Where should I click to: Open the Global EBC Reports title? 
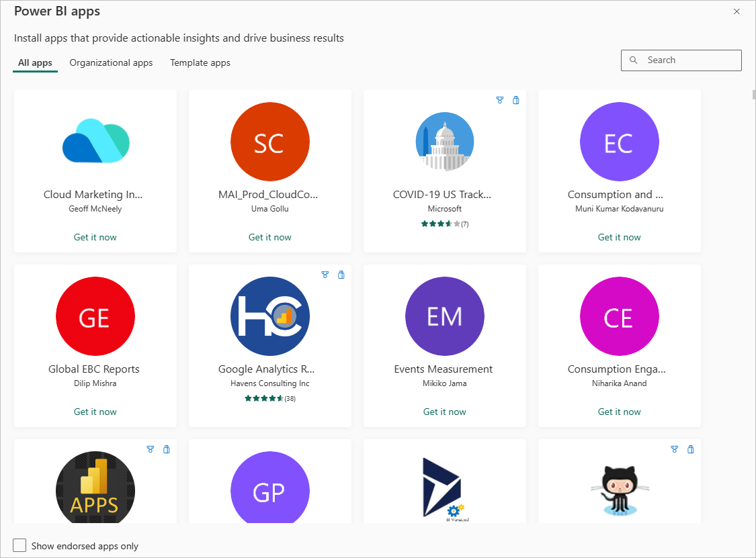94,369
